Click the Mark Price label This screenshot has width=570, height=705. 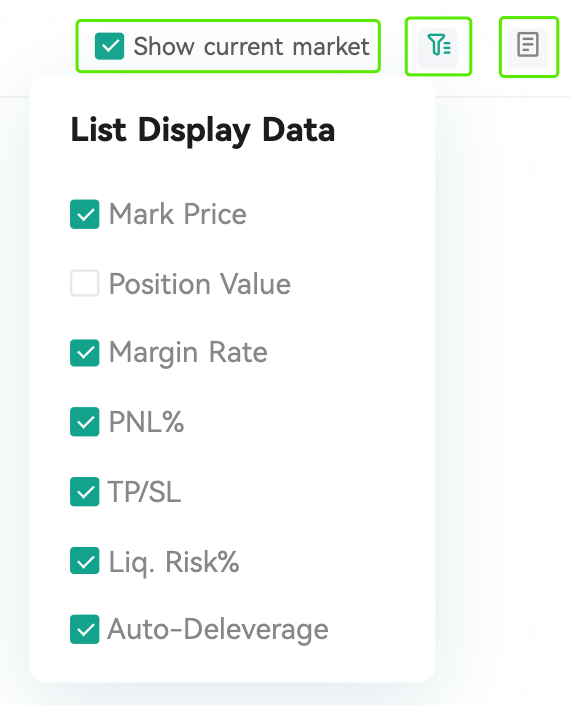pyautogui.click(x=178, y=214)
